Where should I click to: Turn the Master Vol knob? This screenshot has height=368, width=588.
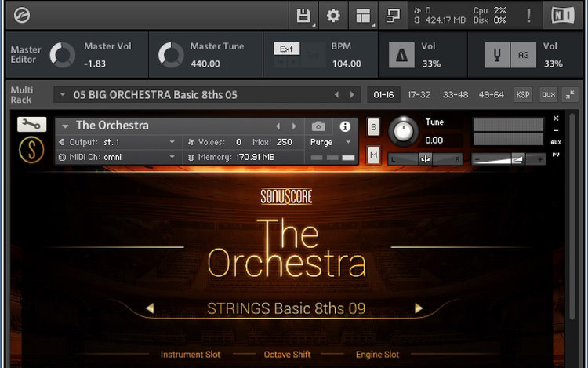click(x=63, y=55)
